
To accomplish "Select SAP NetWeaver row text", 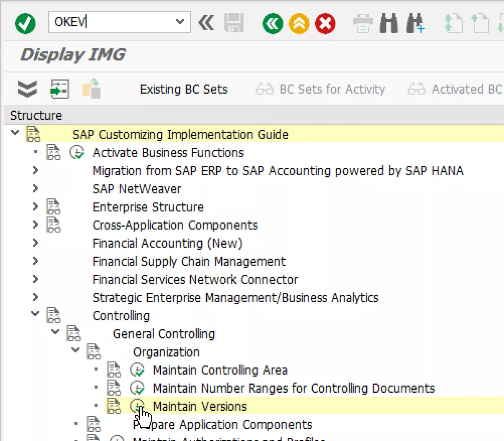I will [x=136, y=189].
